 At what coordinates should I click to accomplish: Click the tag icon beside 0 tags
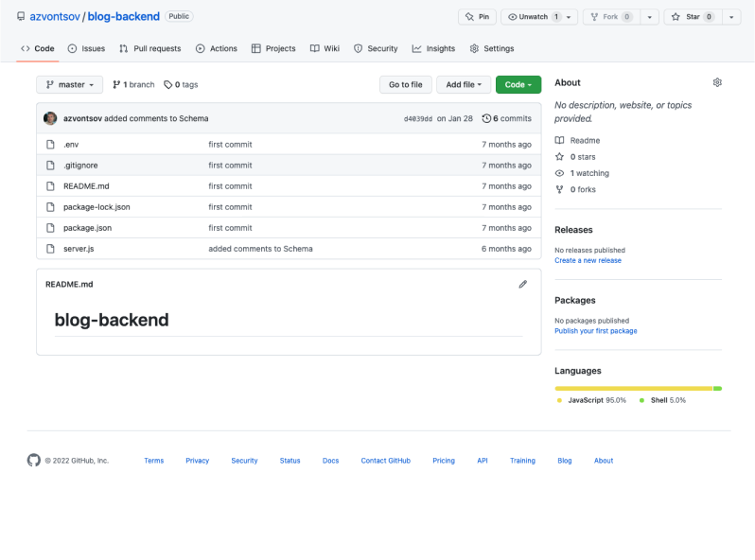point(168,85)
